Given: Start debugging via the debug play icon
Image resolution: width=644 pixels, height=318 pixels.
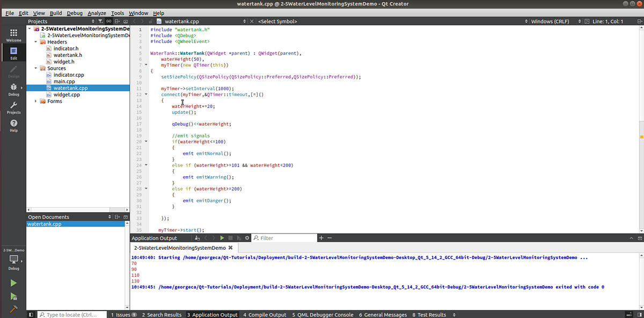Looking at the screenshot, I should pyautogui.click(x=13, y=297).
